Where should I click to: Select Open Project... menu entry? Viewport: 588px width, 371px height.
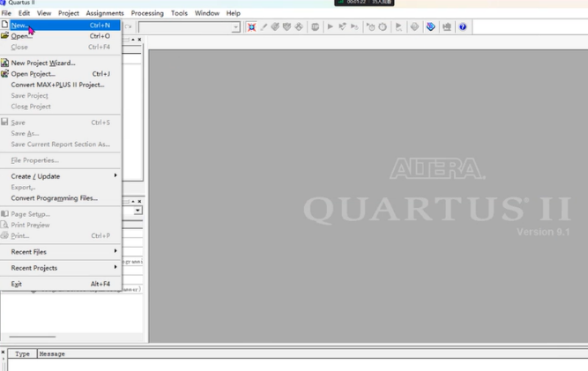[x=61, y=74]
